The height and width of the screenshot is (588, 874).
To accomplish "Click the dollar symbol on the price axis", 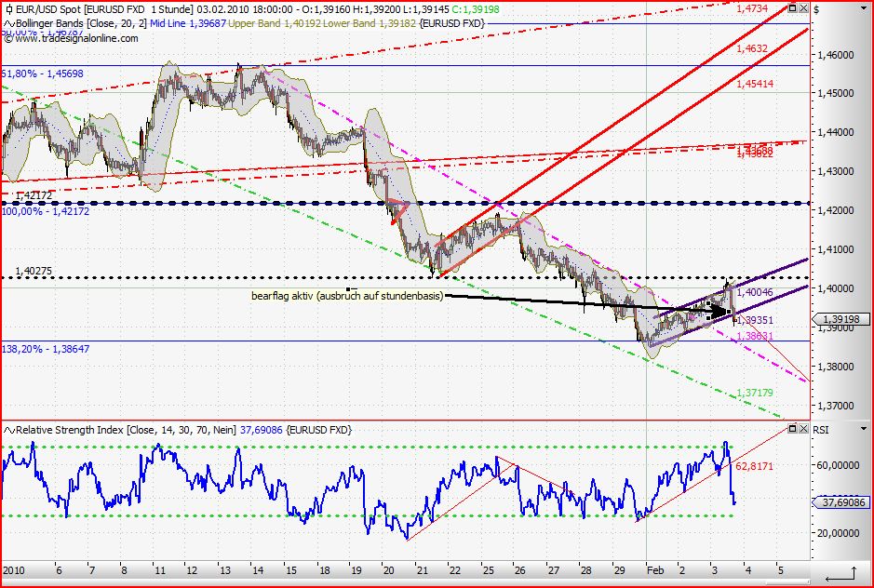I will [x=816, y=8].
